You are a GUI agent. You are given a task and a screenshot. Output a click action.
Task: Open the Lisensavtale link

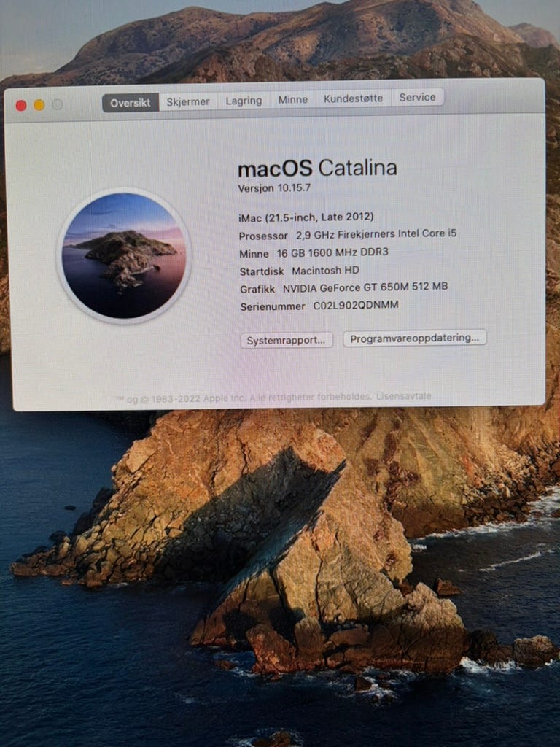point(404,396)
